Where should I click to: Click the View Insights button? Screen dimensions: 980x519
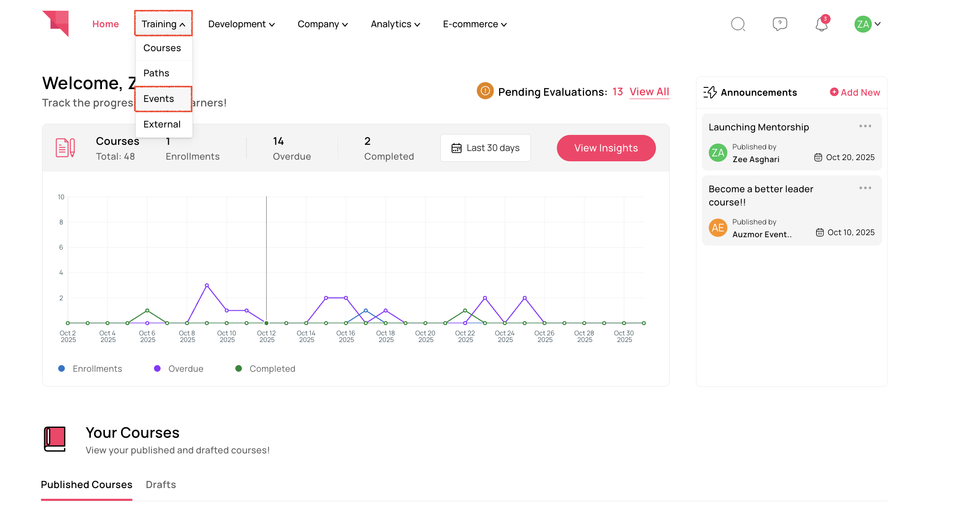pos(606,148)
